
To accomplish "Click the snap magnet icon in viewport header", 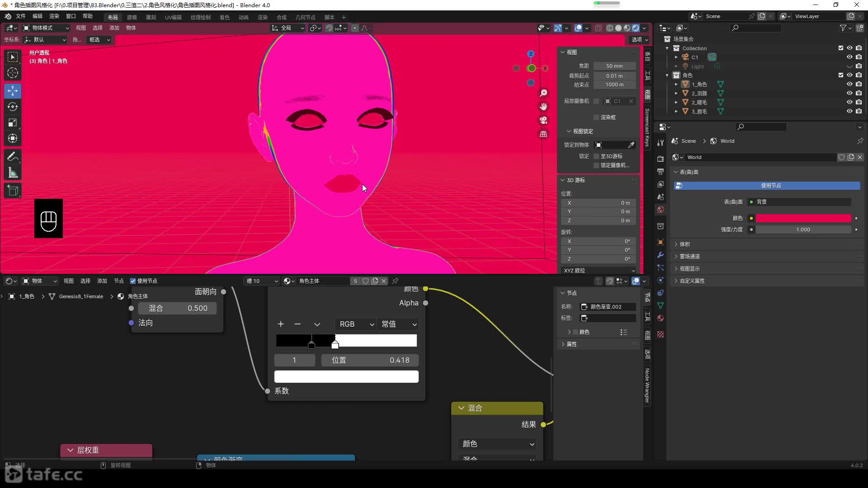I will coord(329,28).
